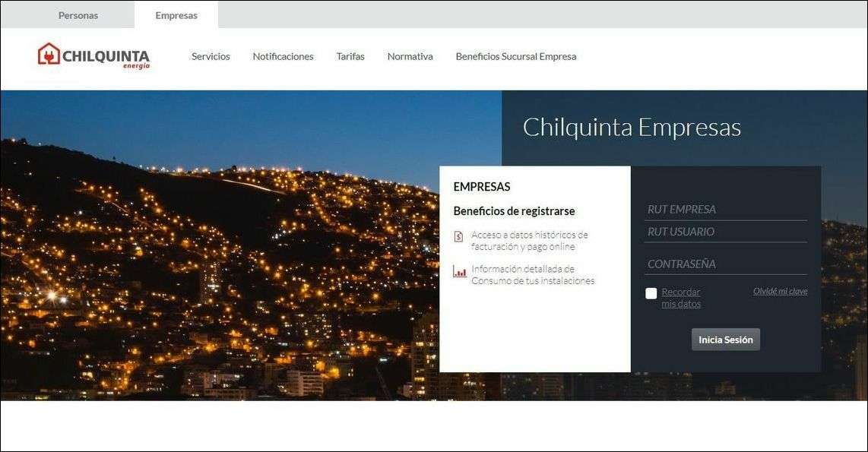Click the Beneficios de registrarse heading
Screen dimensions: 868x452
coord(515,210)
